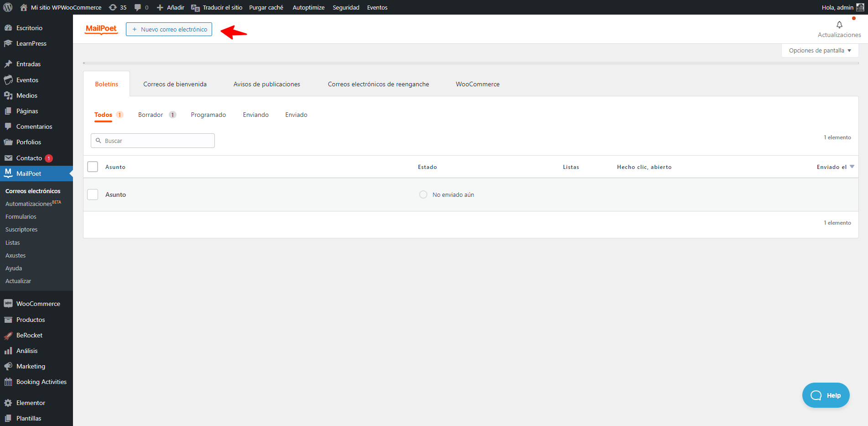
Task: Toggle the select-all checkbox in table header
Action: pyautogui.click(x=93, y=167)
